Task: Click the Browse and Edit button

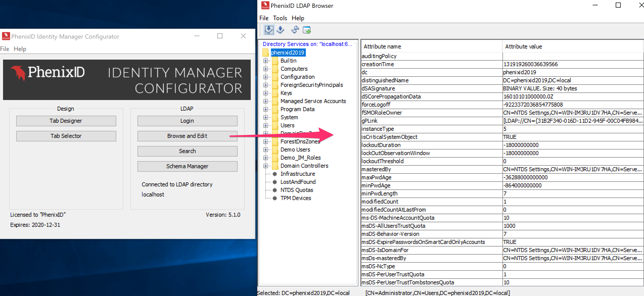Action: (187, 136)
